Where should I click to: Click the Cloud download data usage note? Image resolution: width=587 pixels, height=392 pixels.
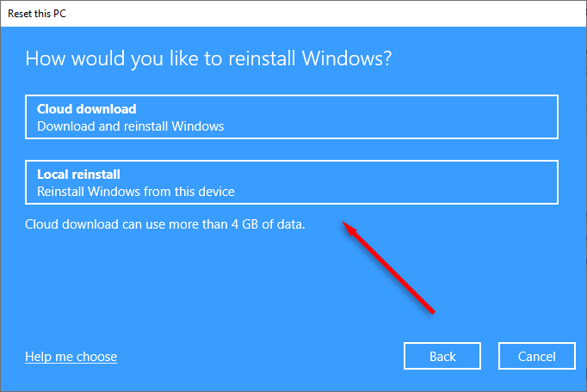[165, 224]
